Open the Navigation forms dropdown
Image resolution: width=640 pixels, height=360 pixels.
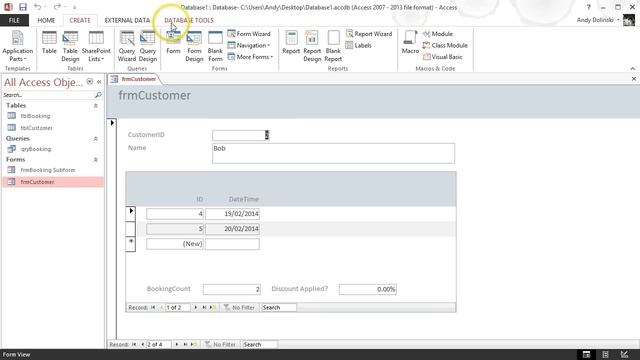[x=249, y=45]
